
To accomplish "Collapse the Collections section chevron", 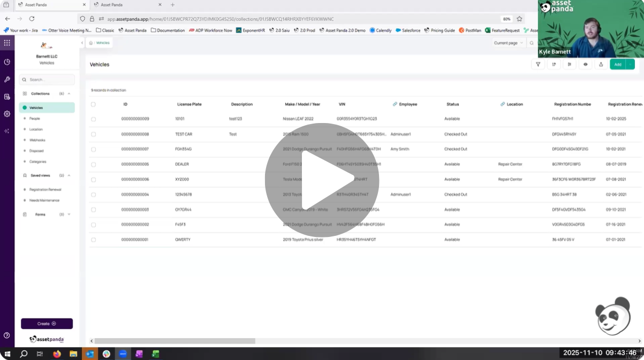I will tap(69, 94).
